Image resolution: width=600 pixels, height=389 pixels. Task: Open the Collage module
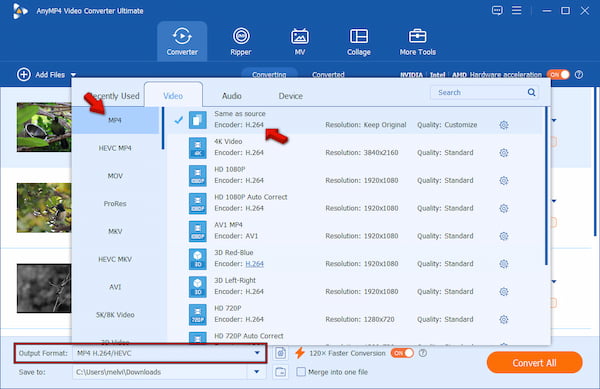point(359,41)
